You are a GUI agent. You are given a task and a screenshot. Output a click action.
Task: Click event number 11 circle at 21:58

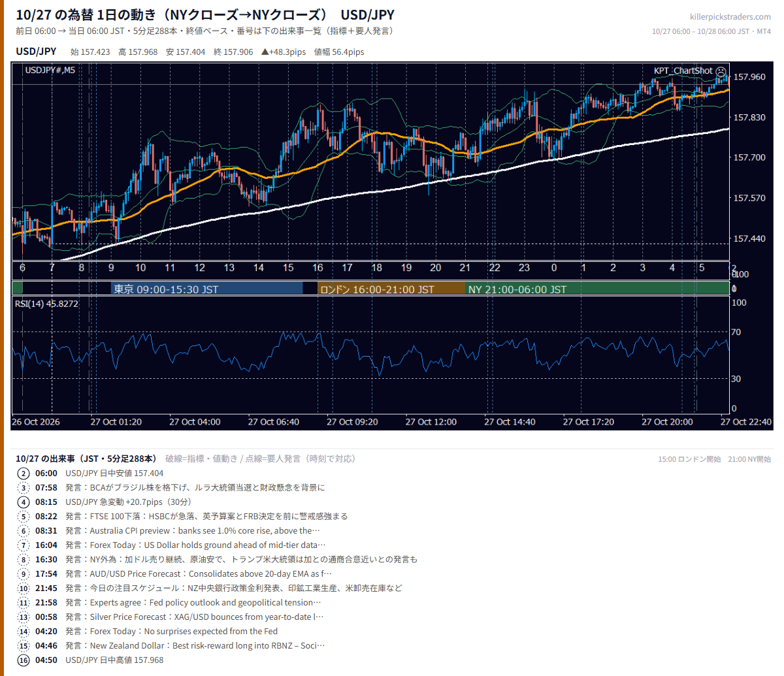point(24,603)
